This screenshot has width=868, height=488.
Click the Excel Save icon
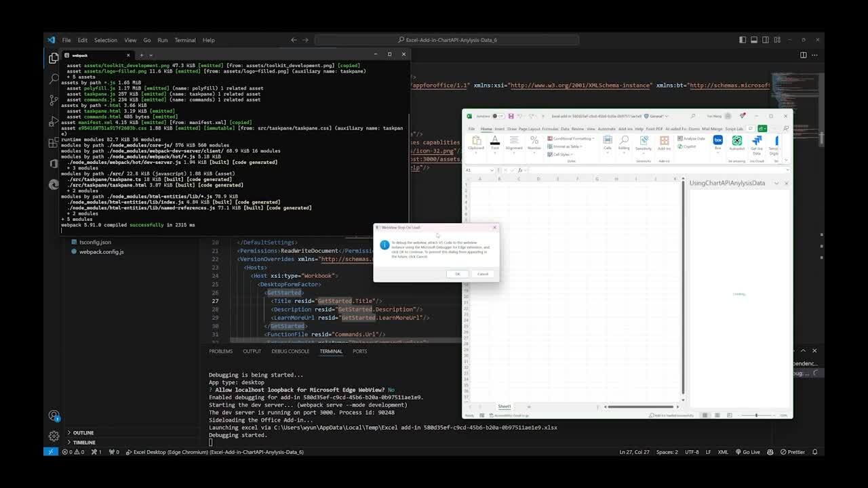[511, 116]
